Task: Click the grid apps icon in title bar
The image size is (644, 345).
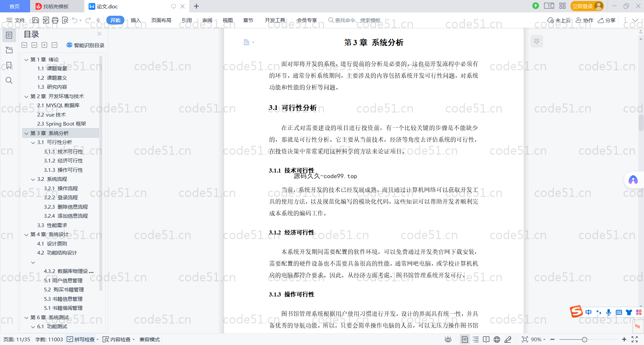Action: (x=562, y=6)
